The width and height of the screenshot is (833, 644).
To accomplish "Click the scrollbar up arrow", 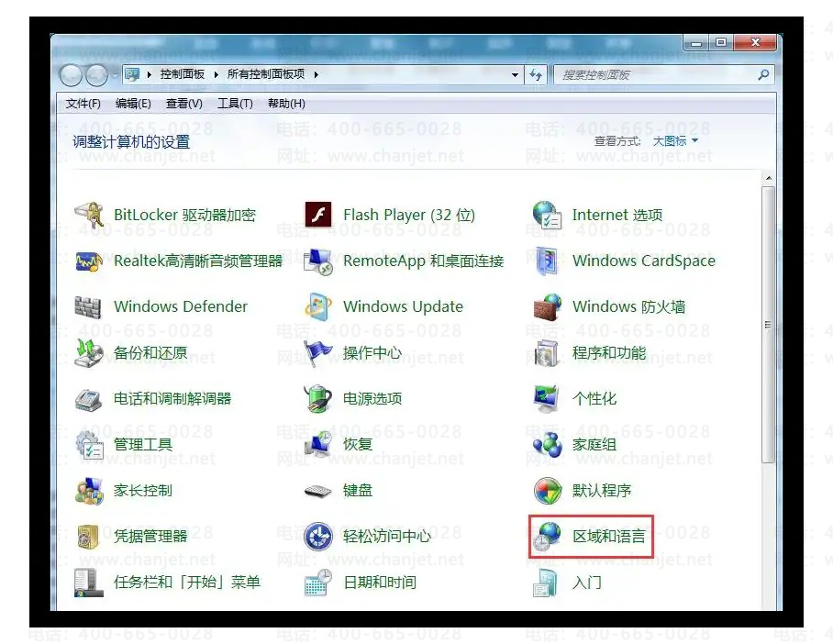I will (x=768, y=177).
